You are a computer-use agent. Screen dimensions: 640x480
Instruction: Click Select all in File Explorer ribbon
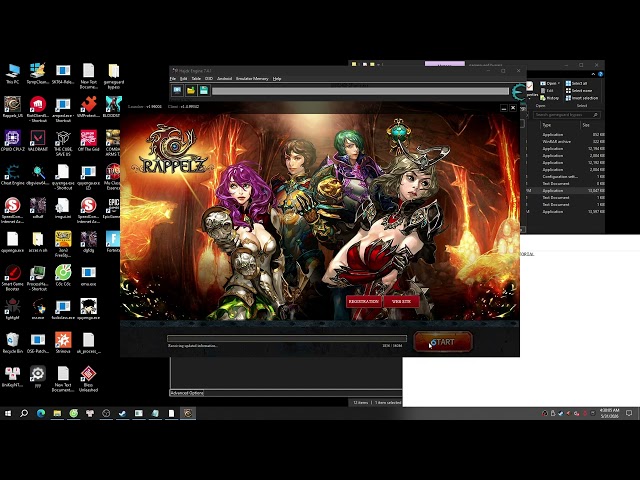coord(576,83)
